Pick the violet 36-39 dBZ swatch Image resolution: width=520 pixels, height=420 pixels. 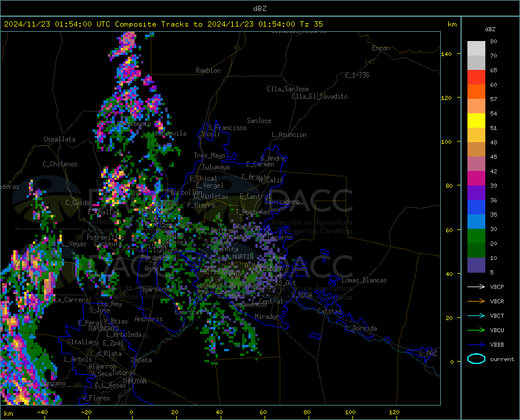(476, 193)
